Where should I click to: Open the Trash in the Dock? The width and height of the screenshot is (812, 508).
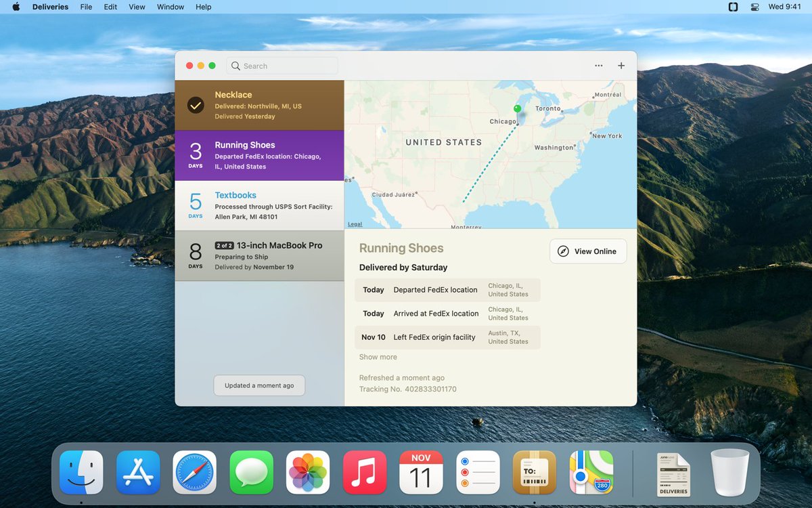(x=730, y=473)
